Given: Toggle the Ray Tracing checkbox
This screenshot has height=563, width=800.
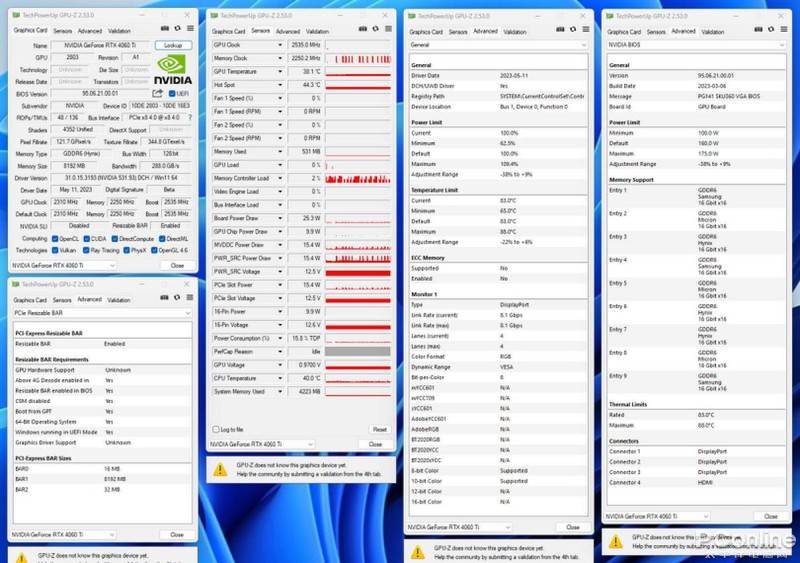Looking at the screenshot, I should pos(86,251).
